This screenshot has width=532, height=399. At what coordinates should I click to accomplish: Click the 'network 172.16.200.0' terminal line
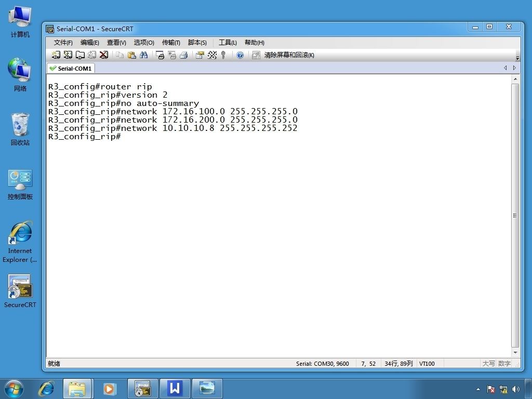tap(172, 120)
